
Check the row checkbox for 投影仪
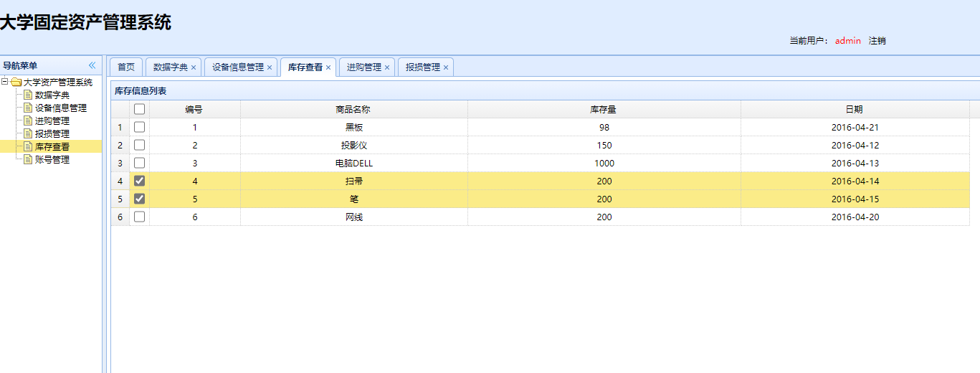tap(139, 145)
